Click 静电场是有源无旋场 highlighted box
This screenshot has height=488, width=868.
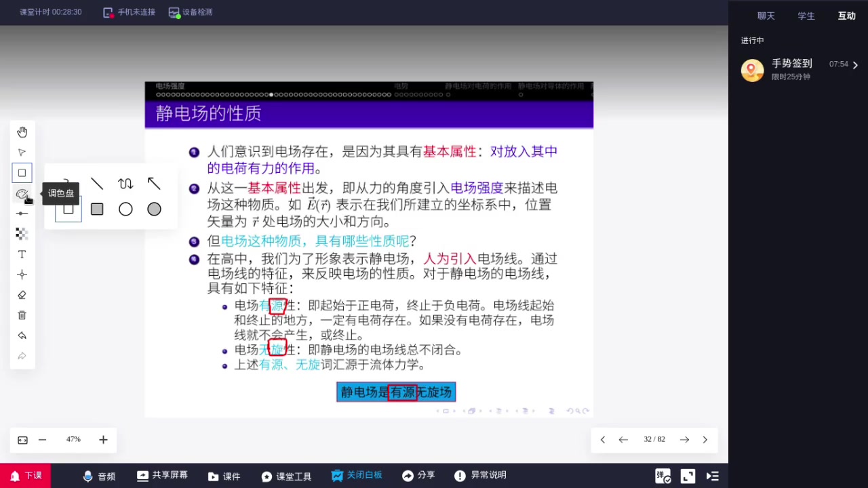396,392
